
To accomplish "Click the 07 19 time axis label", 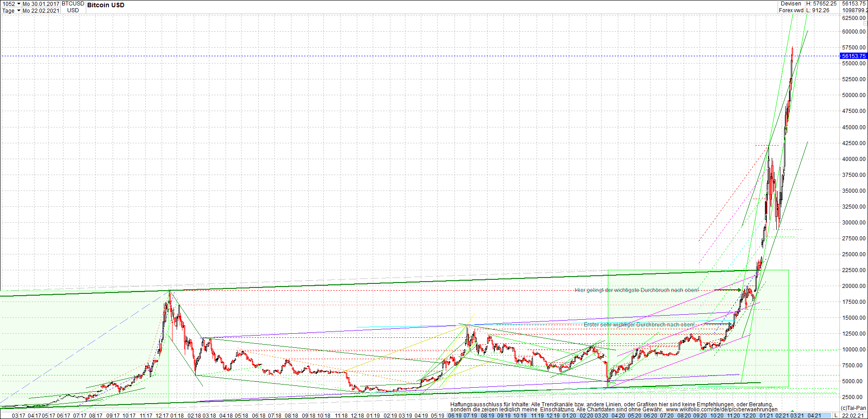I will point(470,415).
